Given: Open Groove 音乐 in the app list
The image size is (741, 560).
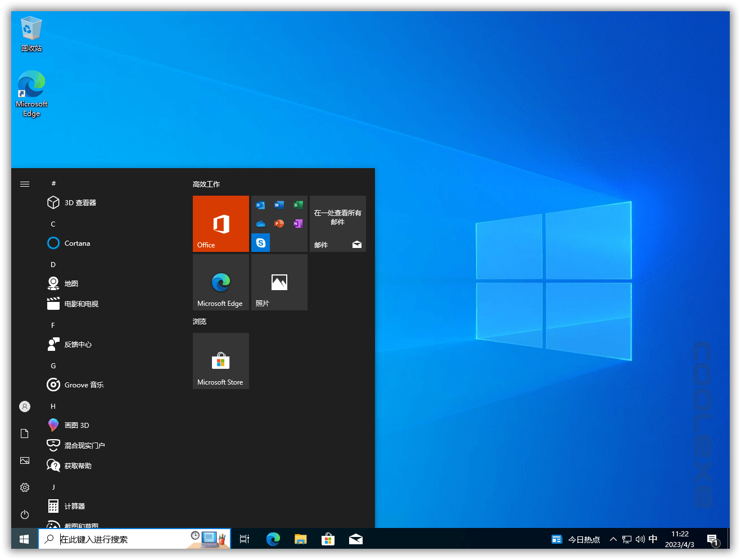Looking at the screenshot, I should 82,385.
